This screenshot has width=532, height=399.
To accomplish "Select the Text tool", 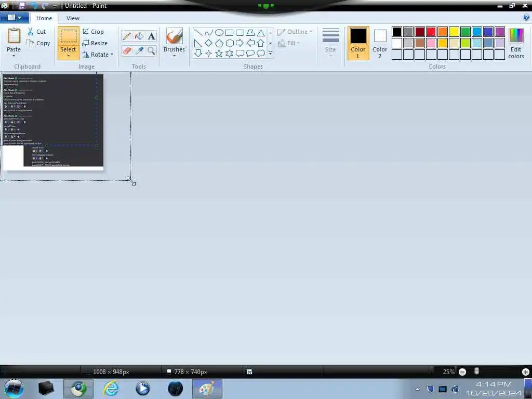I will [x=151, y=36].
